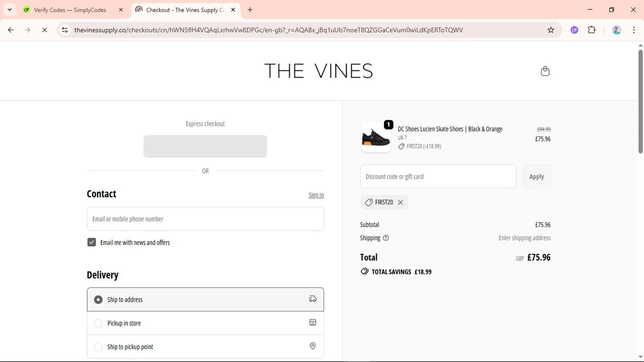Click the browser address bar URL
The height and width of the screenshot is (362, 644).
coord(268,30)
